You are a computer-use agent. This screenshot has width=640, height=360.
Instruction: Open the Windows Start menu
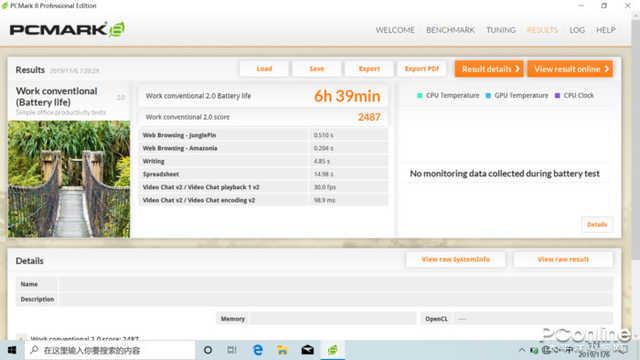12,350
